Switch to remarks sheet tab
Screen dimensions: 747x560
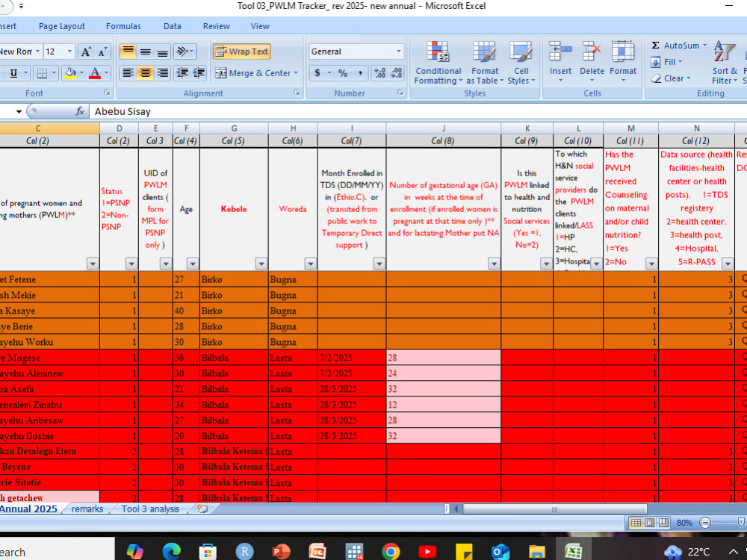[x=87, y=509]
